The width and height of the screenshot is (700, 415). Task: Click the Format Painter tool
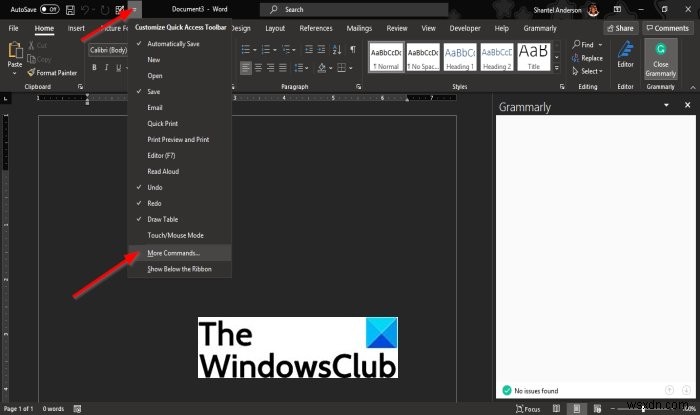coord(52,72)
